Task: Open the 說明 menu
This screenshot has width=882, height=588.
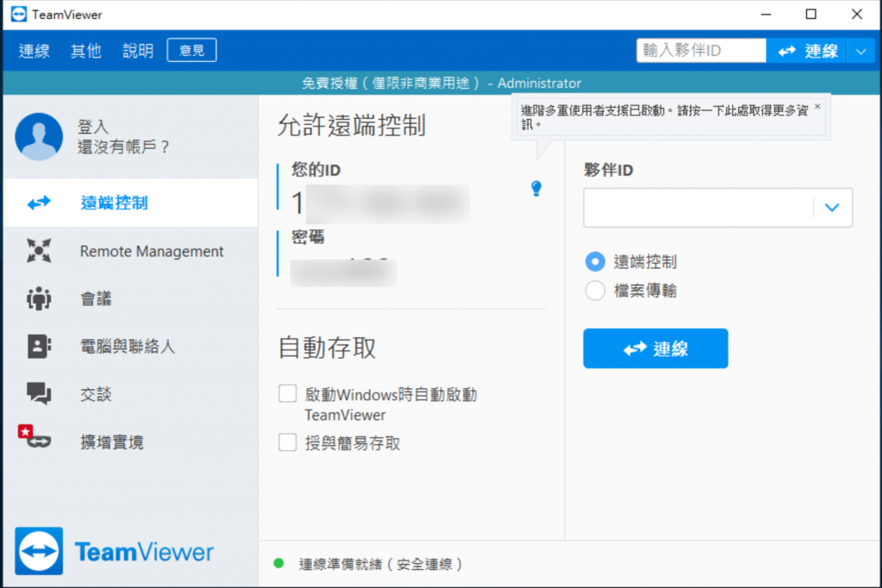Action: pyautogui.click(x=138, y=51)
